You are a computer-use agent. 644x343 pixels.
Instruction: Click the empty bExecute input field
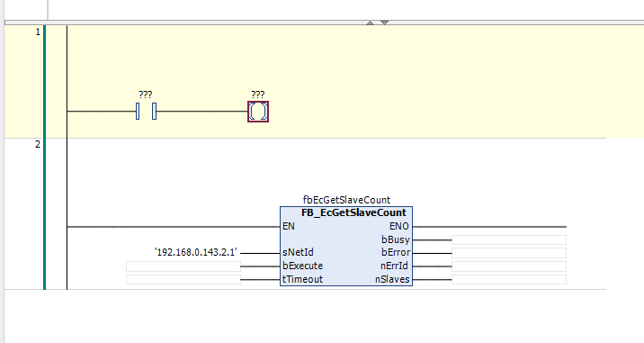pyautogui.click(x=183, y=266)
